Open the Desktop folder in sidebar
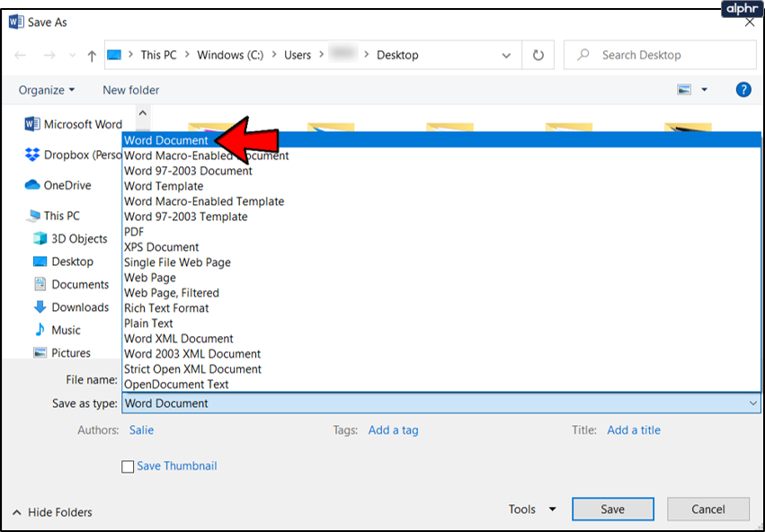765x532 pixels. click(x=63, y=262)
